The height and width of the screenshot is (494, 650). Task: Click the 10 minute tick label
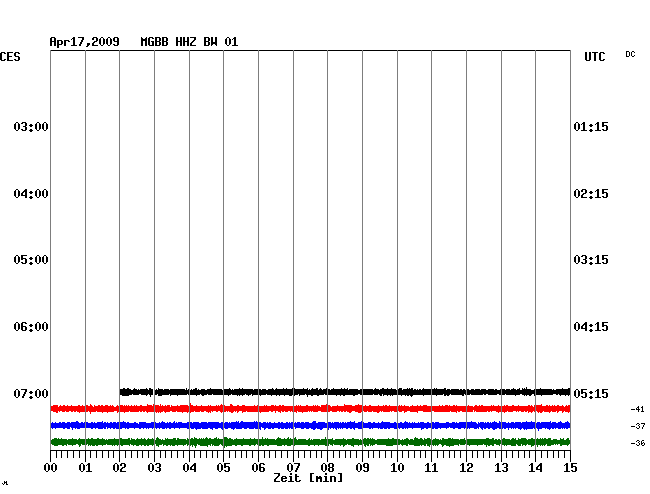(397, 468)
